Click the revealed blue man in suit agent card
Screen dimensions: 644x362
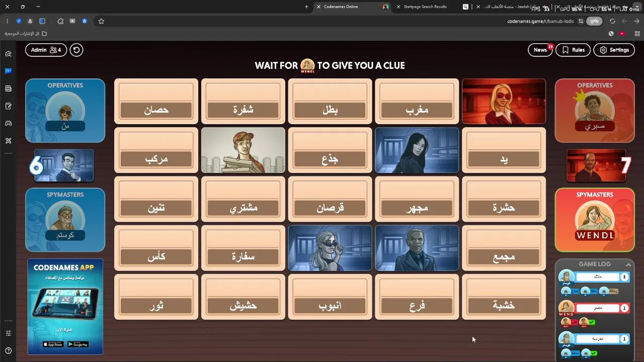pyautogui.click(x=417, y=248)
